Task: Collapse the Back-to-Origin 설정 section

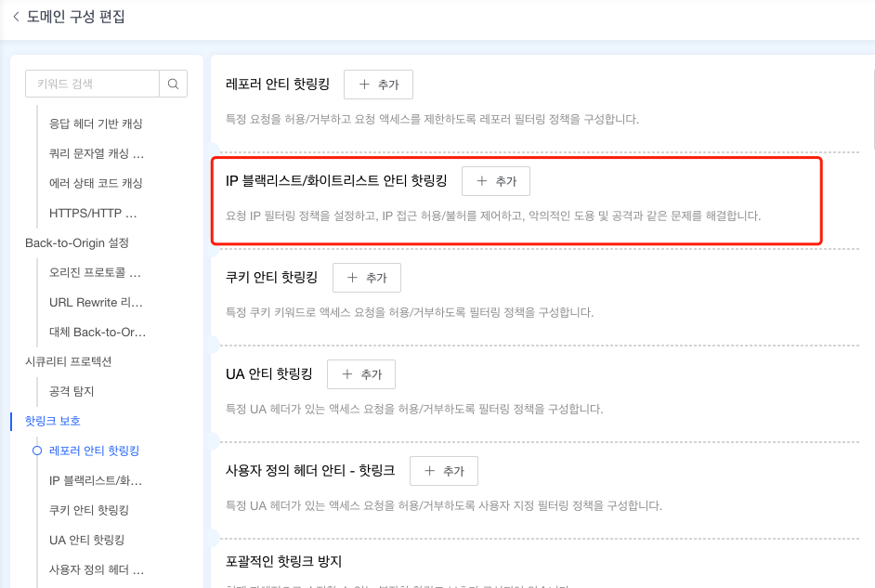Action: [77, 242]
